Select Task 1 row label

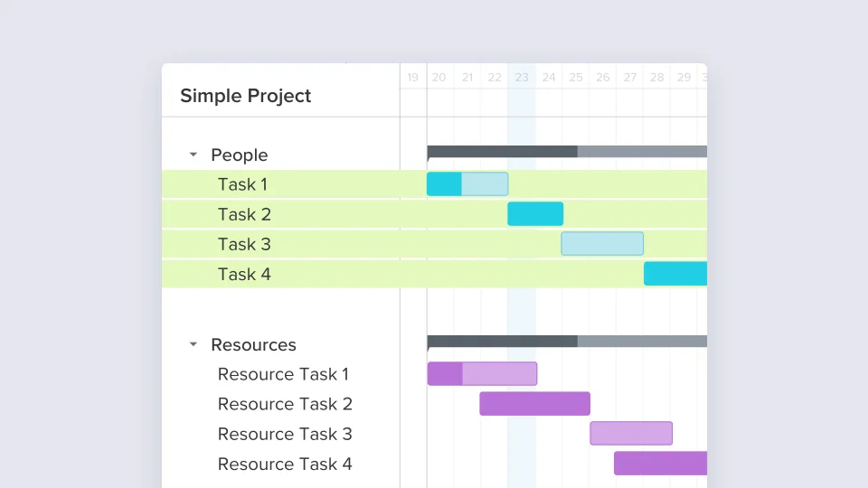(x=242, y=184)
